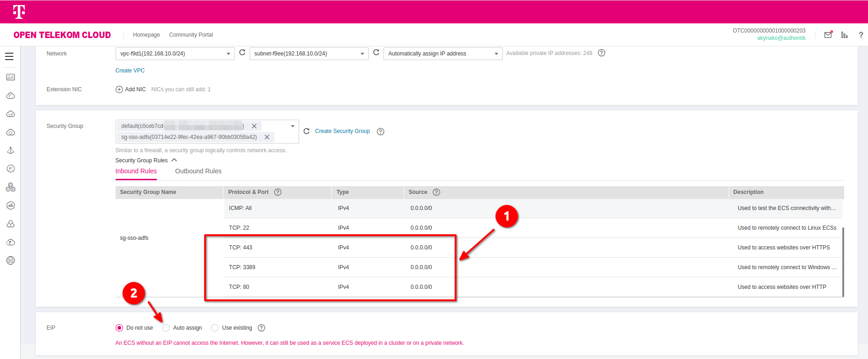
Task: Click the Create VPC link
Action: coord(130,71)
